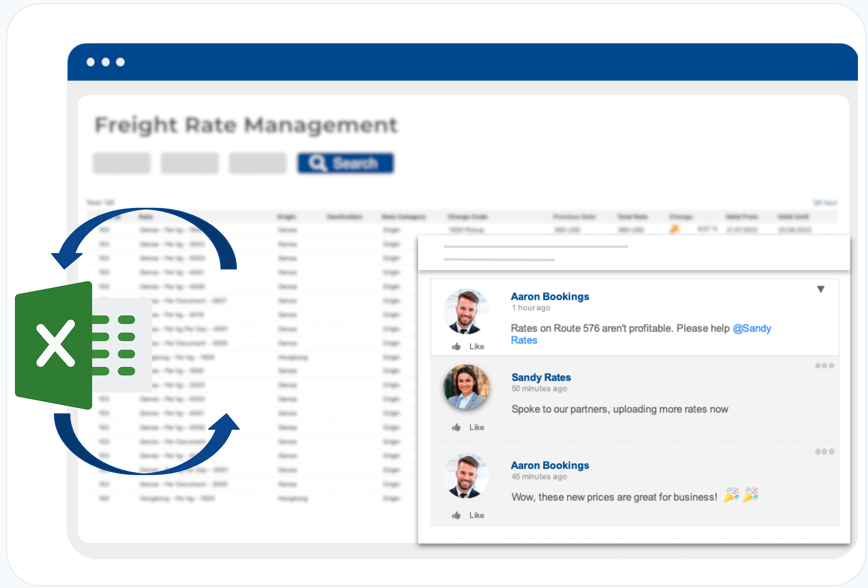Toggle Like on Aaron Bookings' latest comment
868x588 pixels.
tap(468, 515)
